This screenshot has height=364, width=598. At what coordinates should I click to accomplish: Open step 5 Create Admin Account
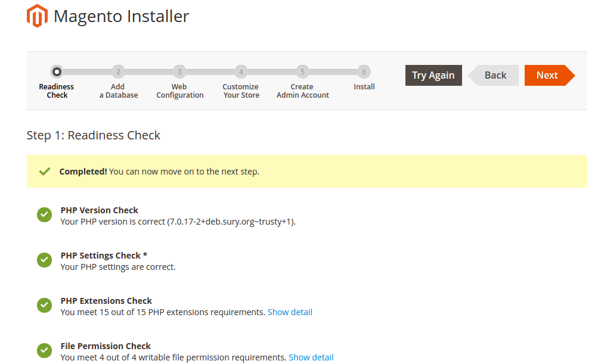click(302, 72)
